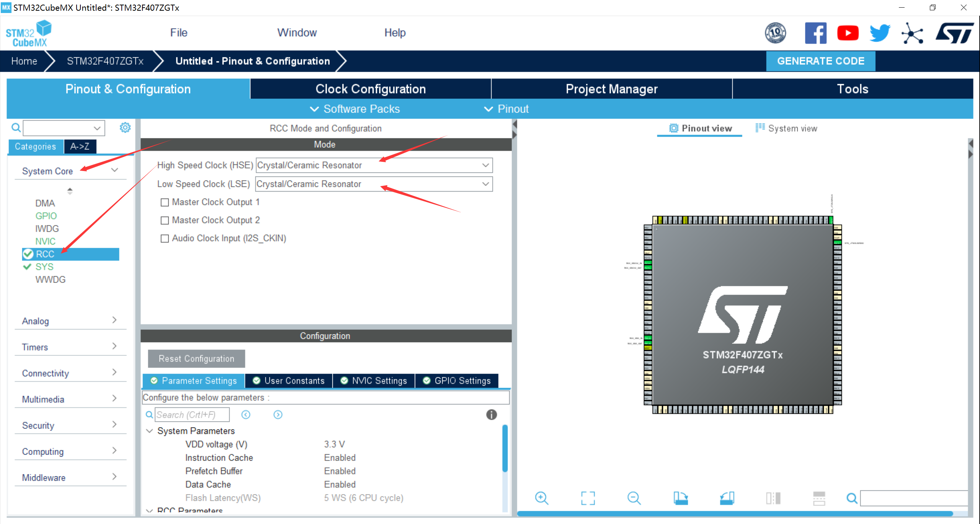The height and width of the screenshot is (524, 980).
Task: Open the ST community network icon
Action: (912, 33)
